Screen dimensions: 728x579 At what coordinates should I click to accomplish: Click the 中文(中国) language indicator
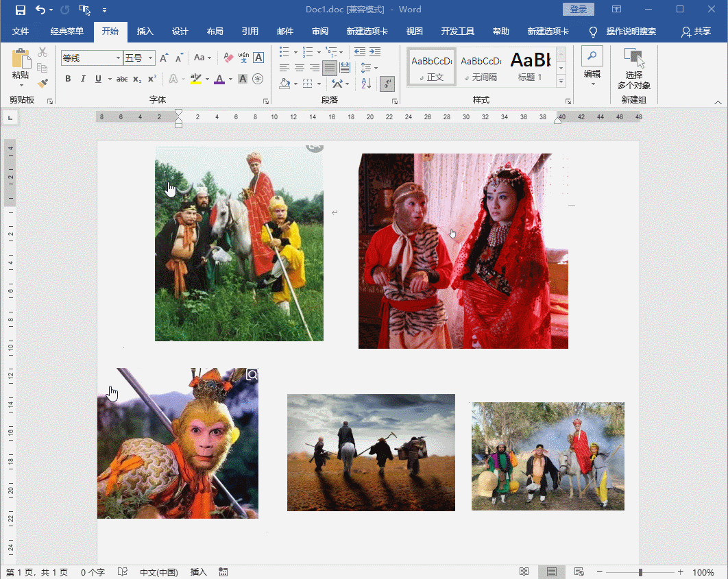(x=159, y=572)
